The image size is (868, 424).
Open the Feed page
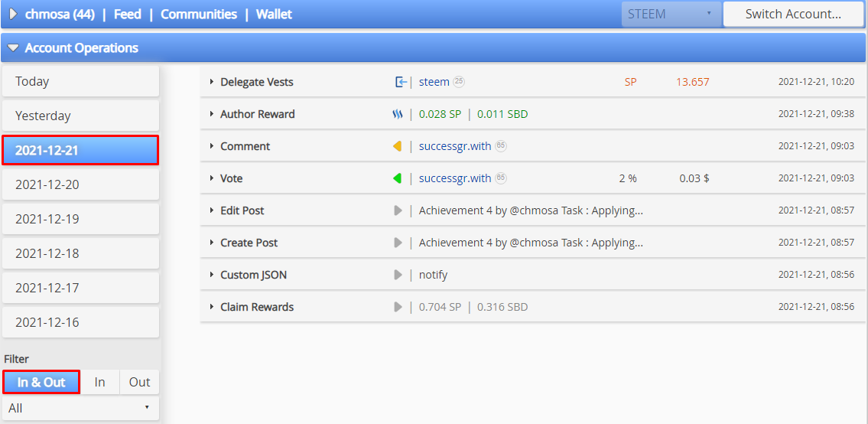(127, 15)
